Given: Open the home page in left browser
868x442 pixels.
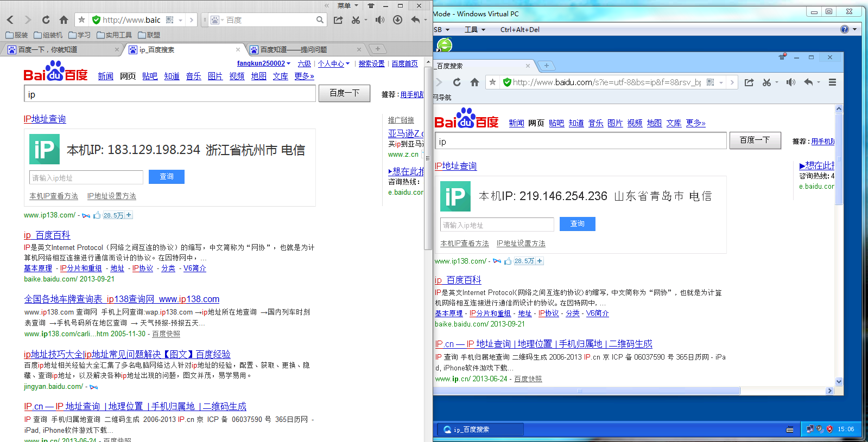Looking at the screenshot, I should pos(64,20).
